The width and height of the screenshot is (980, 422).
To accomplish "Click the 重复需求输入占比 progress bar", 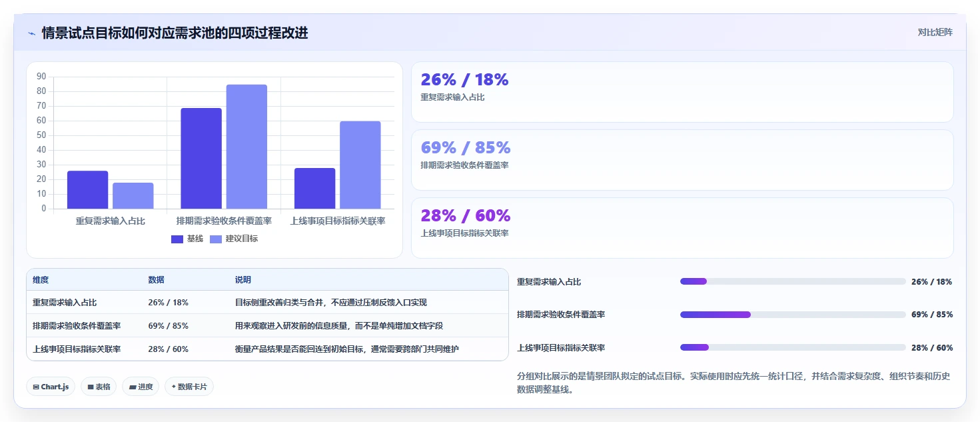I will pyautogui.click(x=793, y=281).
